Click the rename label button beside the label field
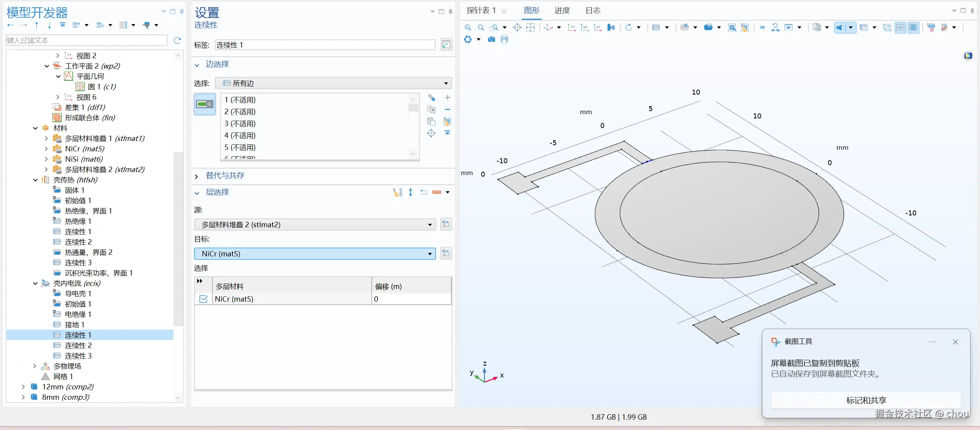Viewport: 980px width, 430px height. tap(446, 45)
